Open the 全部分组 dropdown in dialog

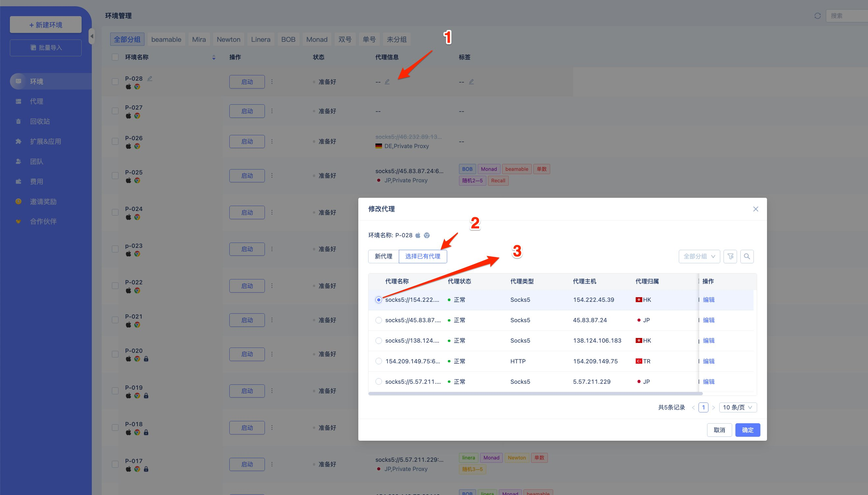click(x=699, y=256)
